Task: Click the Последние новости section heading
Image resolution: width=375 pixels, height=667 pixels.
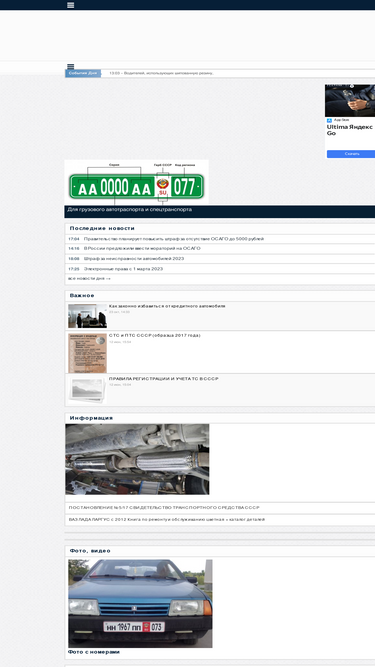Action: 102,228
